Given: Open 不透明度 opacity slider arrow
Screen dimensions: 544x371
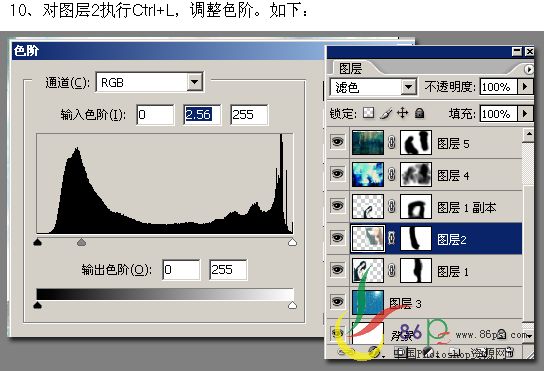Looking at the screenshot, I should click(525, 86).
